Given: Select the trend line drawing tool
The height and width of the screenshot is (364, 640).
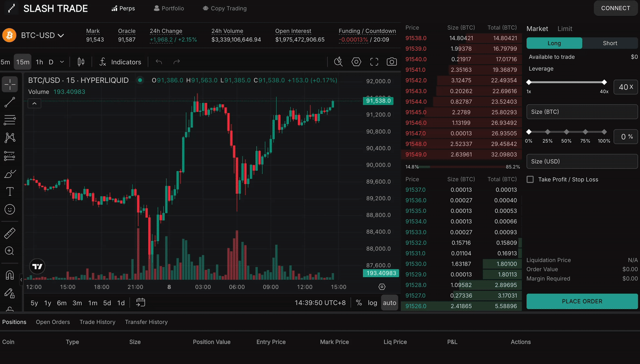Looking at the screenshot, I should [x=10, y=102].
